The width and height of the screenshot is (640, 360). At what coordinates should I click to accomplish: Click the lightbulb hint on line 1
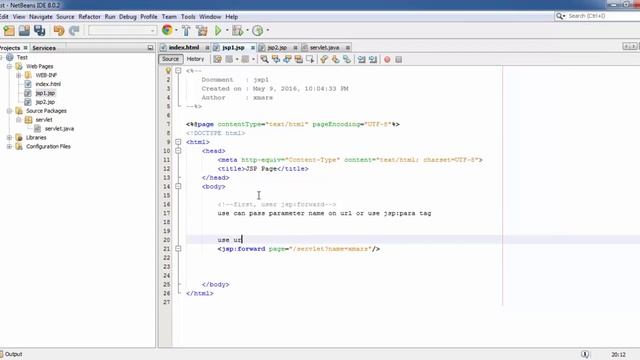(168, 71)
